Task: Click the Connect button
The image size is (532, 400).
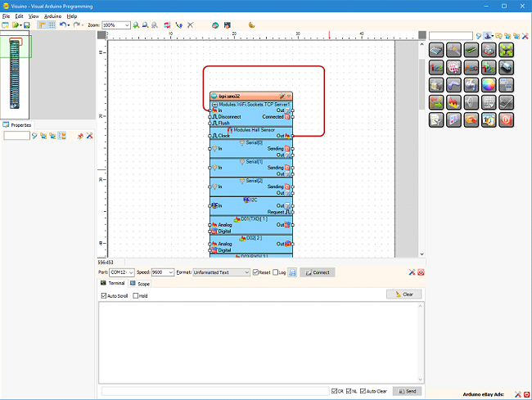Action: [x=318, y=272]
